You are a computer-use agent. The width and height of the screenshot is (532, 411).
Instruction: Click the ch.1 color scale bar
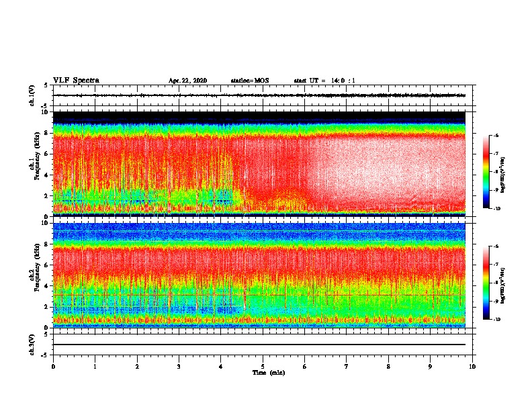486,172
